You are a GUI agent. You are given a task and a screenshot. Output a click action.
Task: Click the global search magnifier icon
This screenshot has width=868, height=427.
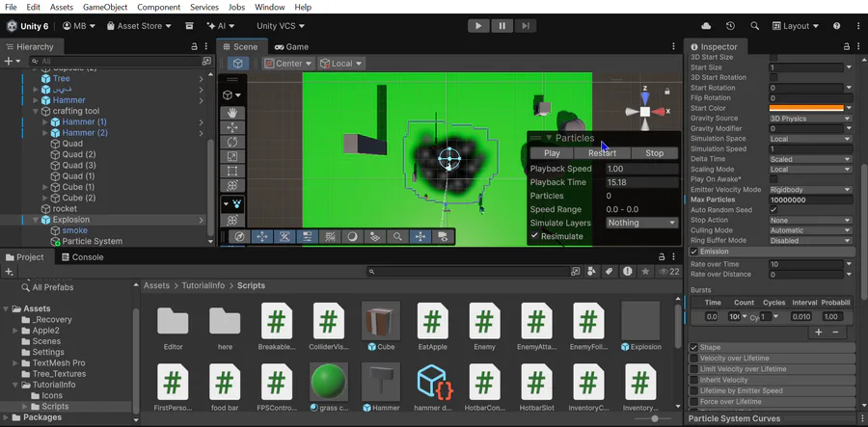[x=754, y=26]
